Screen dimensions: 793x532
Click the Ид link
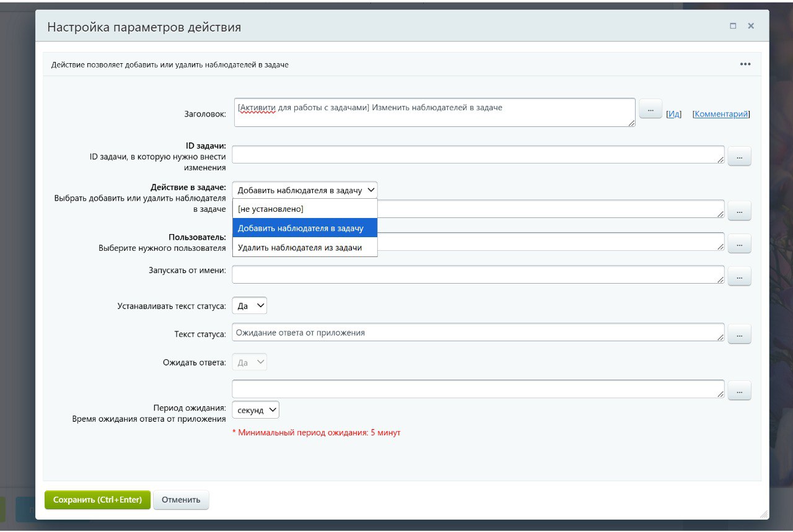(674, 114)
